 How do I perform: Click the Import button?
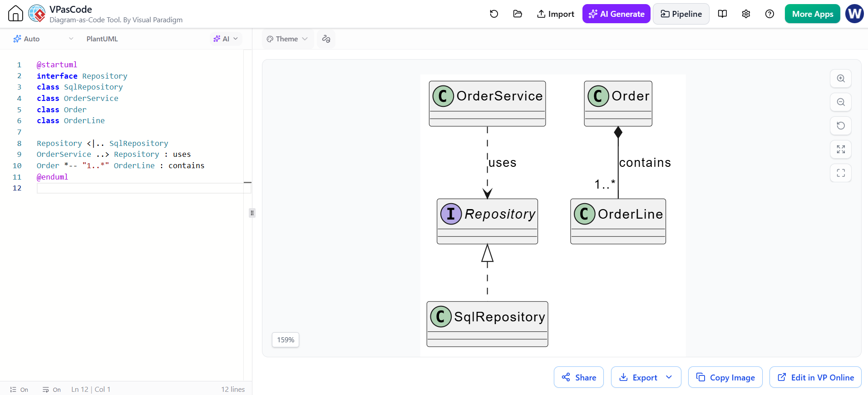click(556, 14)
